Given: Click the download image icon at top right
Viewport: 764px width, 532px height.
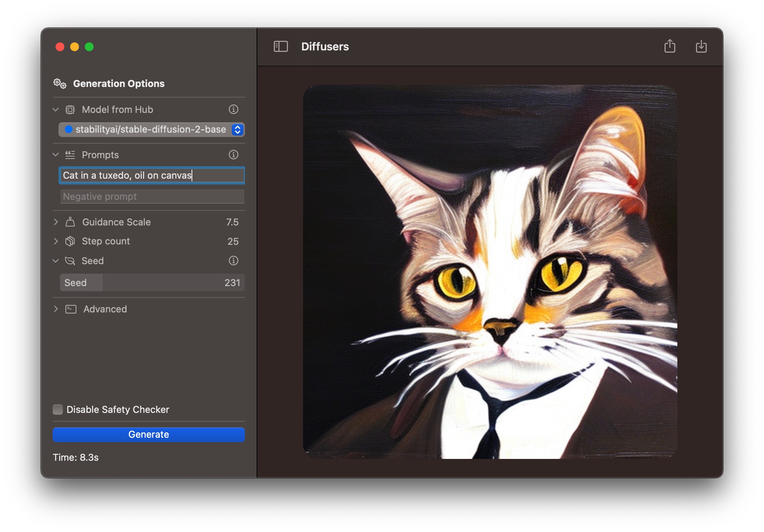Looking at the screenshot, I should (x=701, y=46).
